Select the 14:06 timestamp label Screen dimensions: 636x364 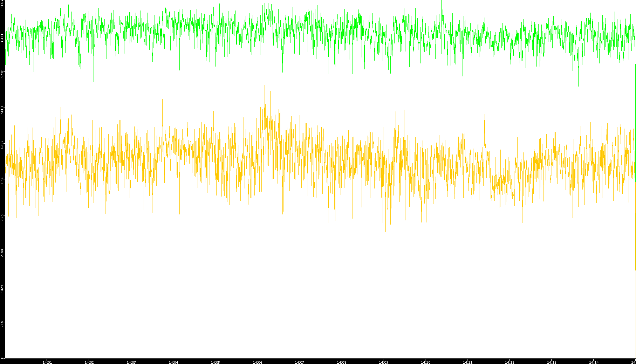point(257,362)
